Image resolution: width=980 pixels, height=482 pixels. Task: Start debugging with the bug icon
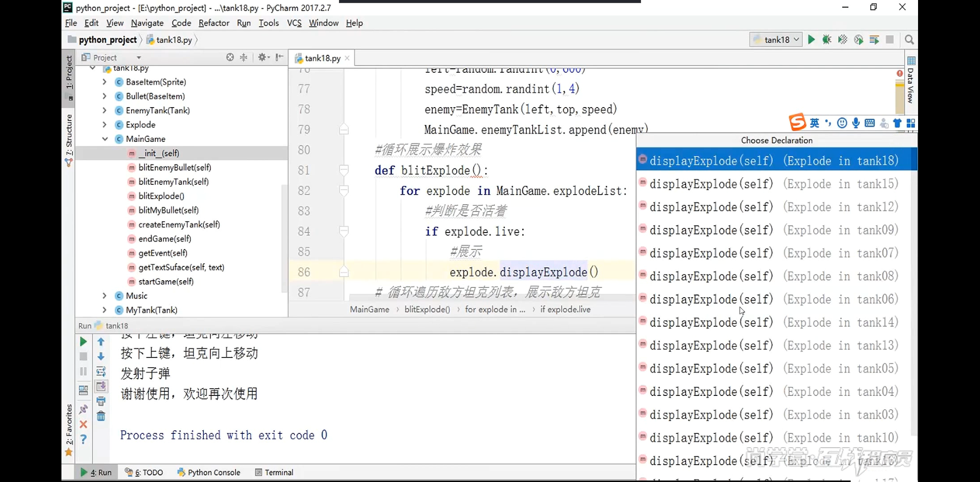[826, 39]
